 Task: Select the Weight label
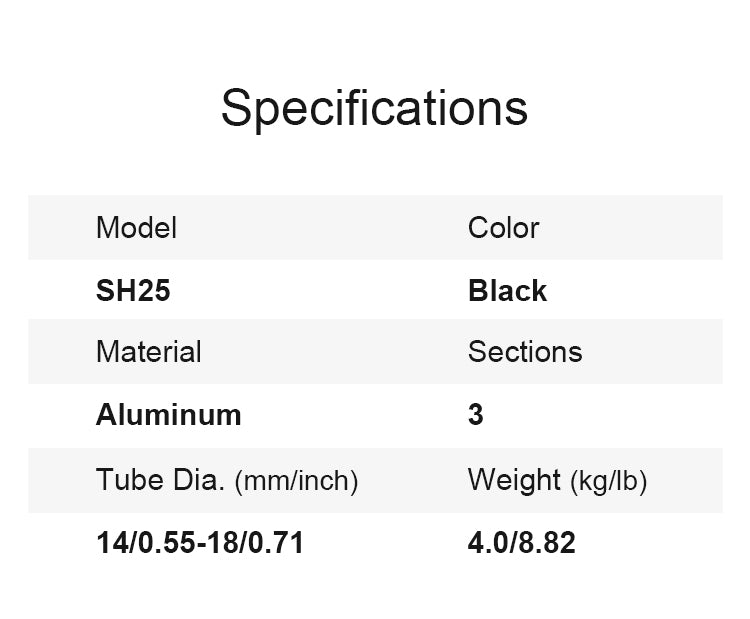[x=514, y=480]
